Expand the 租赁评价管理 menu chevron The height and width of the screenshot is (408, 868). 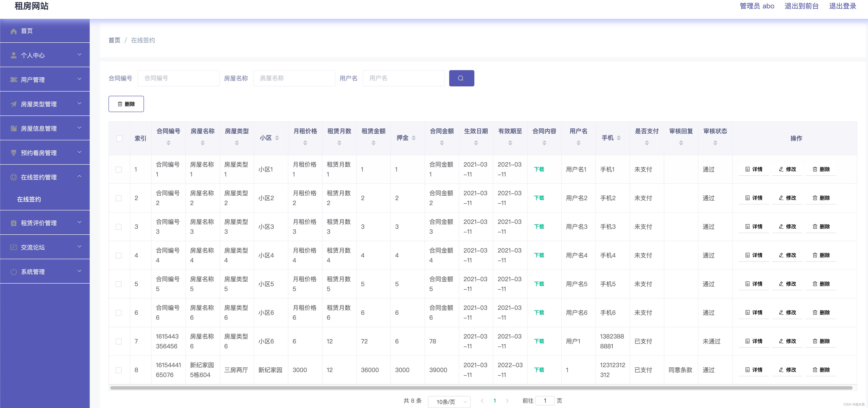pos(79,222)
